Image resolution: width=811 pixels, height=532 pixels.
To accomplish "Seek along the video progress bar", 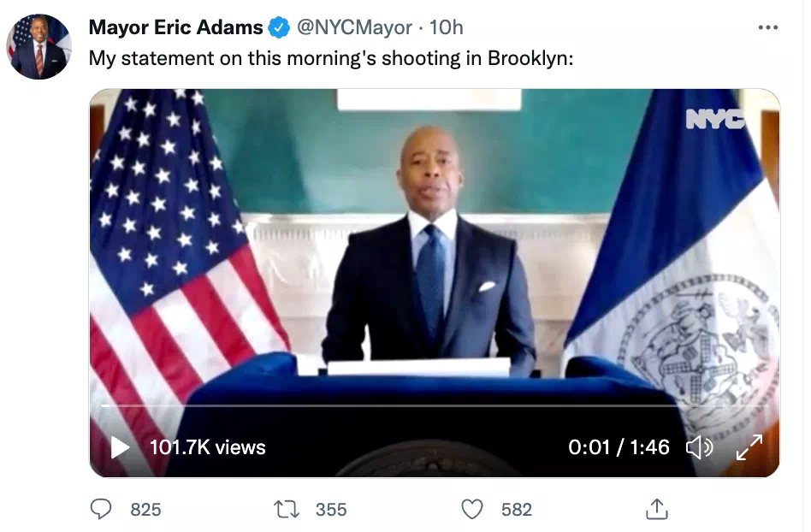I will [435, 406].
